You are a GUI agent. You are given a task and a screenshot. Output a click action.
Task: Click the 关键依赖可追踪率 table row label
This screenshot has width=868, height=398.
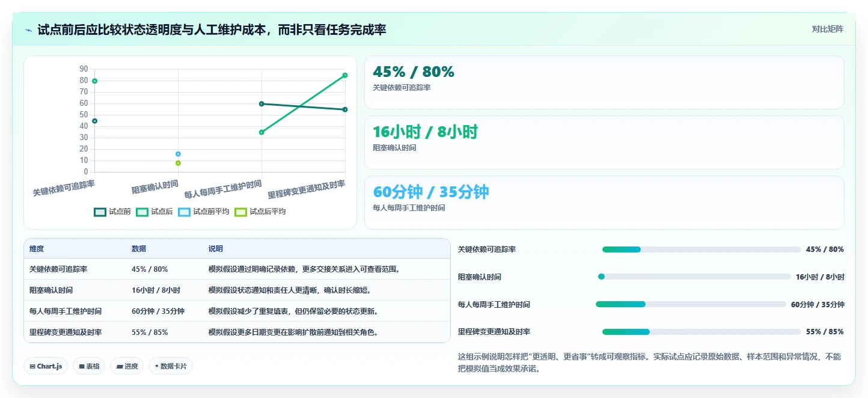pos(58,269)
